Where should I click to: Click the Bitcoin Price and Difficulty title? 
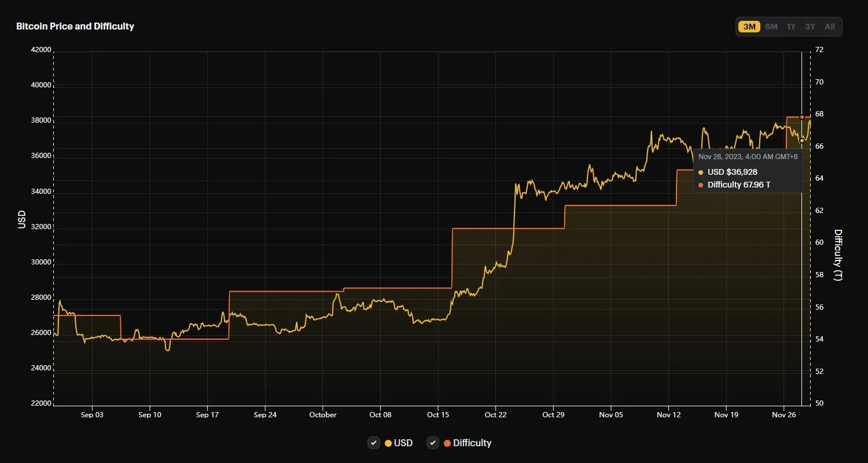point(75,27)
